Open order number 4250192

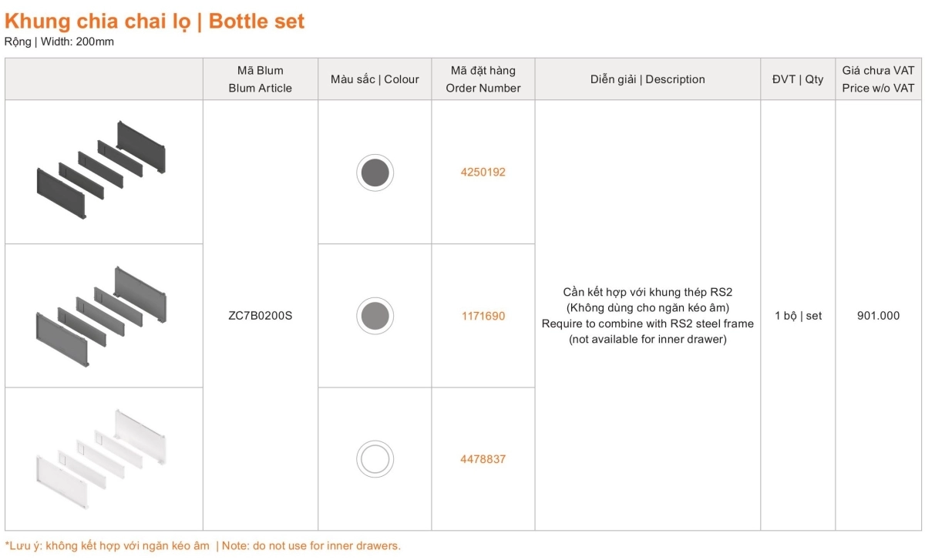483,173
